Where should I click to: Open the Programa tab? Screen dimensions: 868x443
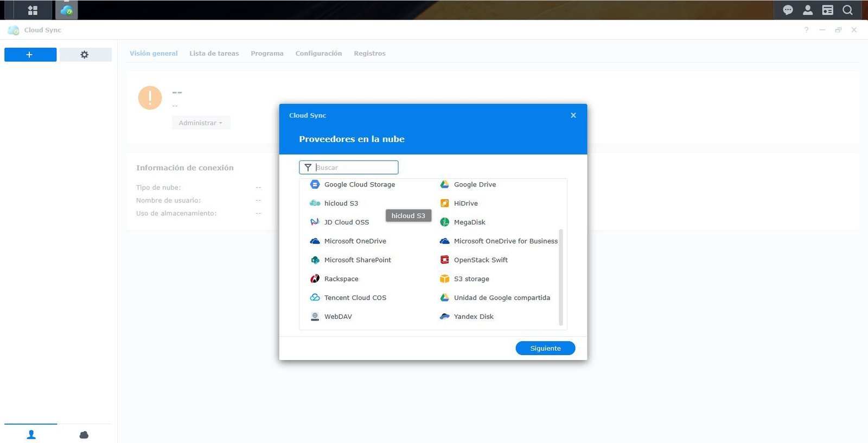(267, 54)
